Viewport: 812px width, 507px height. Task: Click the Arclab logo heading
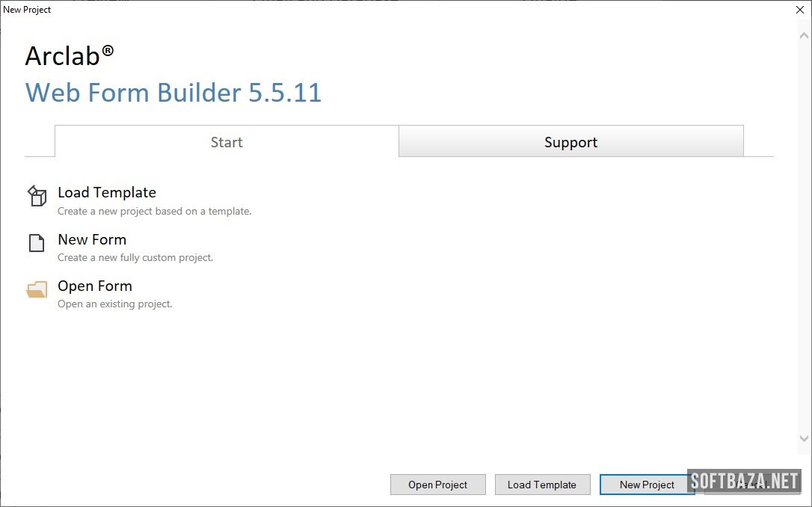[x=70, y=56]
